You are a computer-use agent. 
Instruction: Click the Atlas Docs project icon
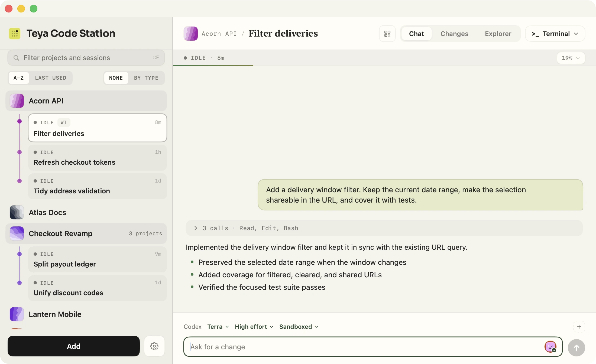point(17,212)
